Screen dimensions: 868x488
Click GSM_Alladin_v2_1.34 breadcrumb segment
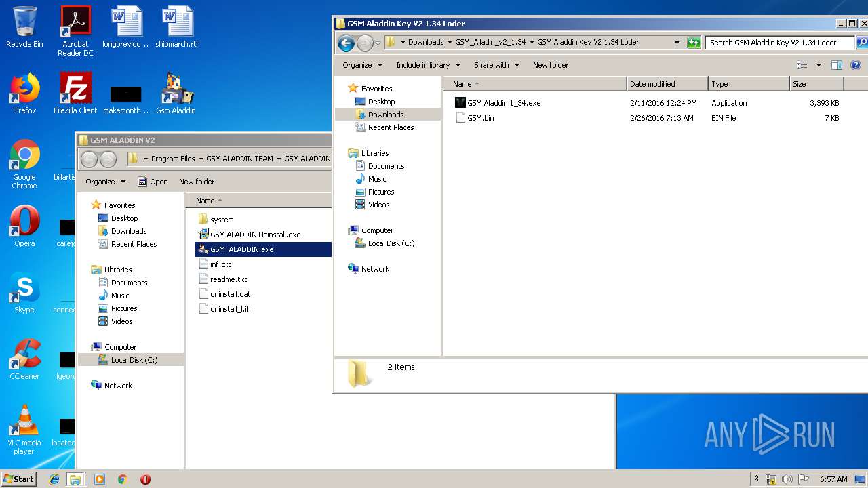click(x=490, y=42)
